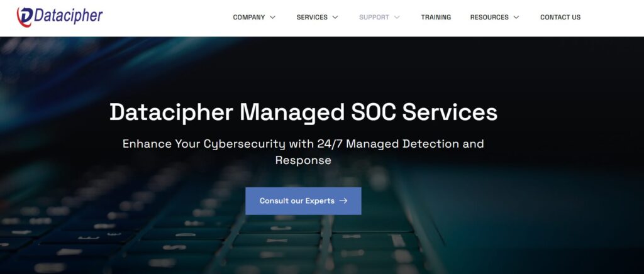
Task: Expand the chevron beside SERVICES
Action: [335, 17]
